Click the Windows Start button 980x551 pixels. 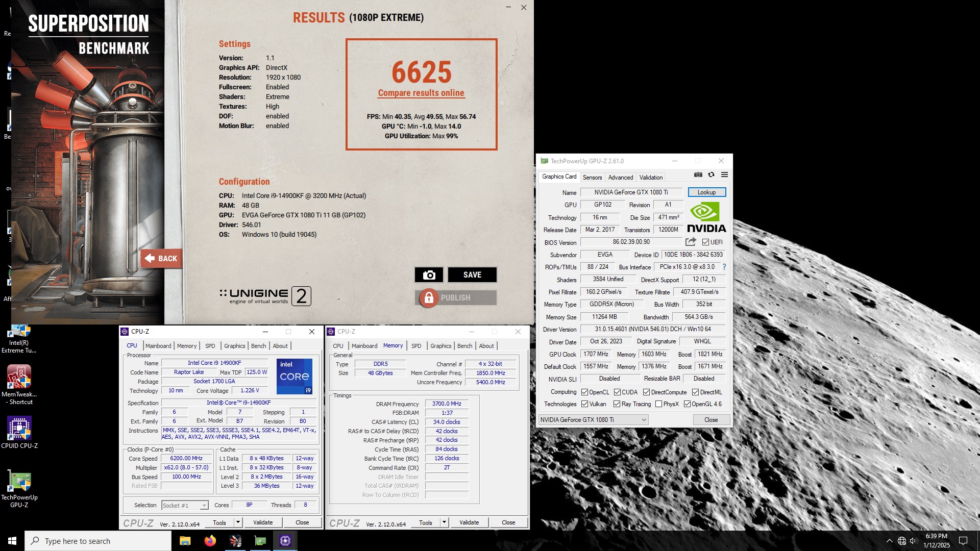12,541
